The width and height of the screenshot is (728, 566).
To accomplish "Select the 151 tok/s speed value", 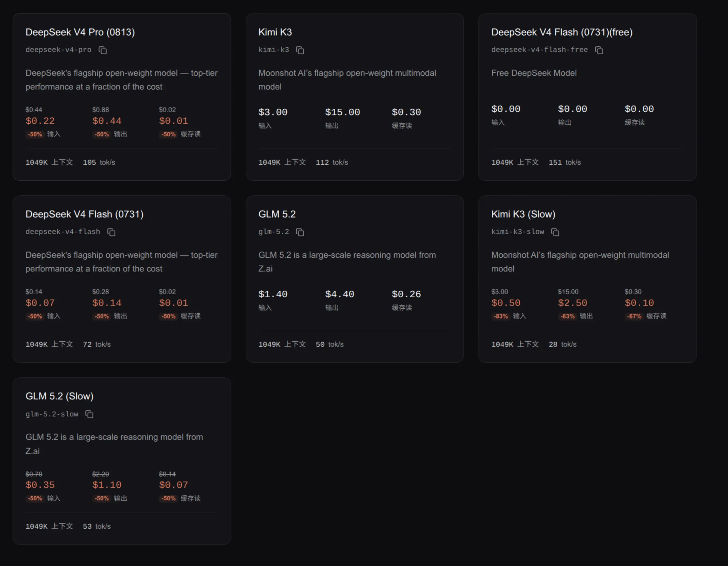I will coord(565,162).
